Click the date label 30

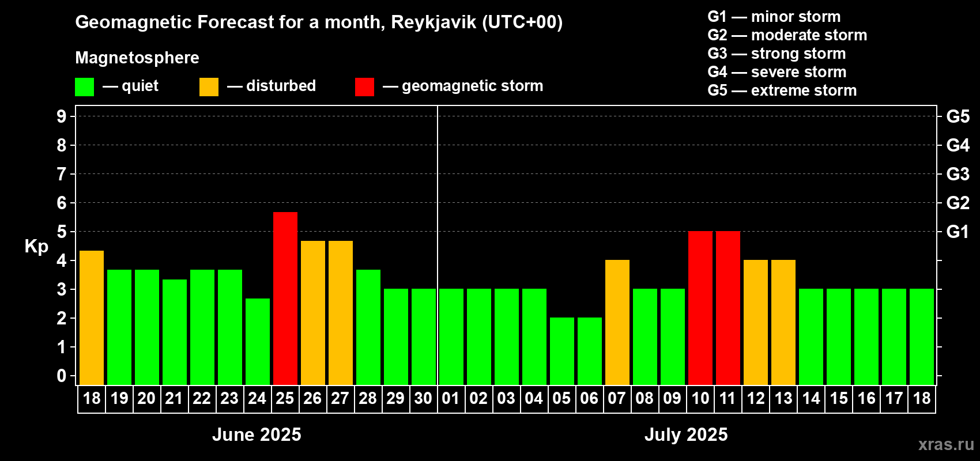point(423,398)
